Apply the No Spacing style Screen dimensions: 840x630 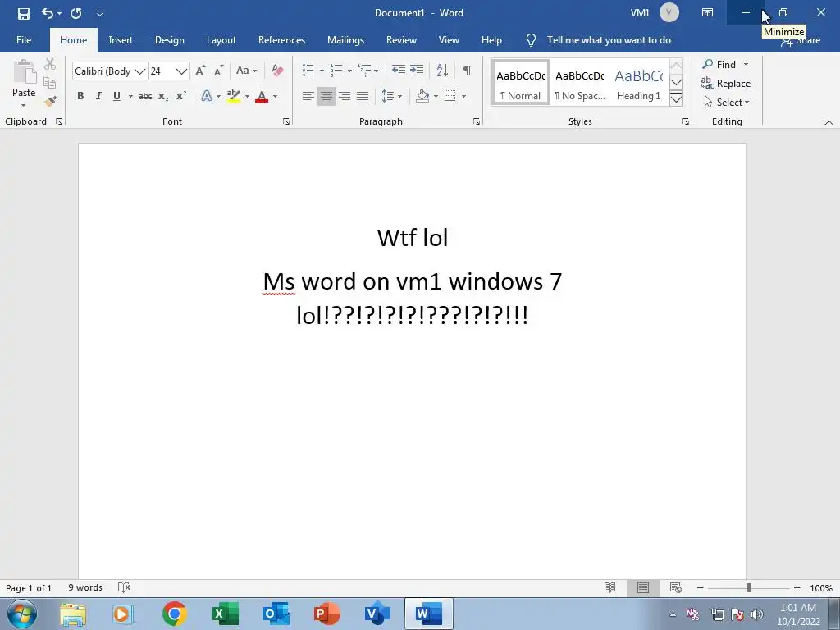point(580,83)
